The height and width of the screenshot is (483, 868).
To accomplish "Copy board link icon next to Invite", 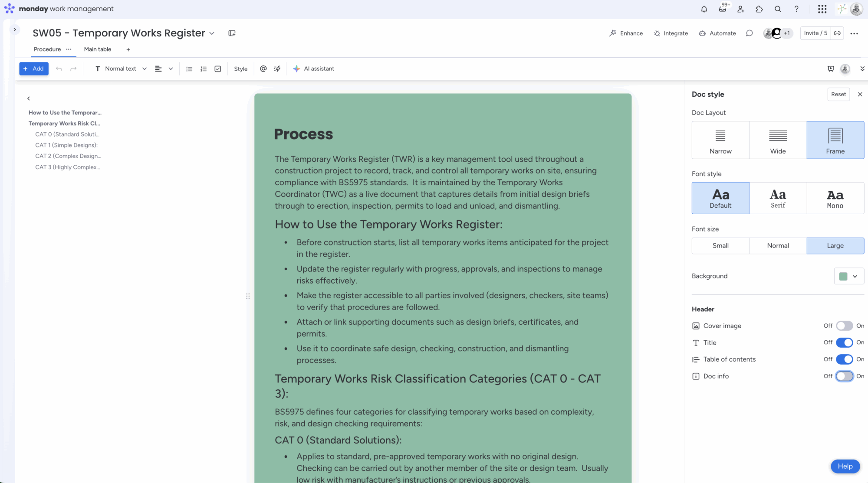I will (837, 33).
